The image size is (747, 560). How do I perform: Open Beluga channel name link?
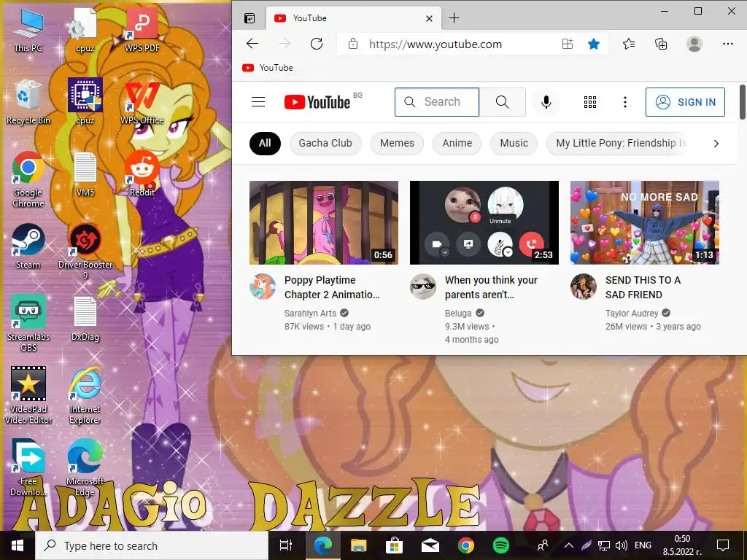coord(458,314)
